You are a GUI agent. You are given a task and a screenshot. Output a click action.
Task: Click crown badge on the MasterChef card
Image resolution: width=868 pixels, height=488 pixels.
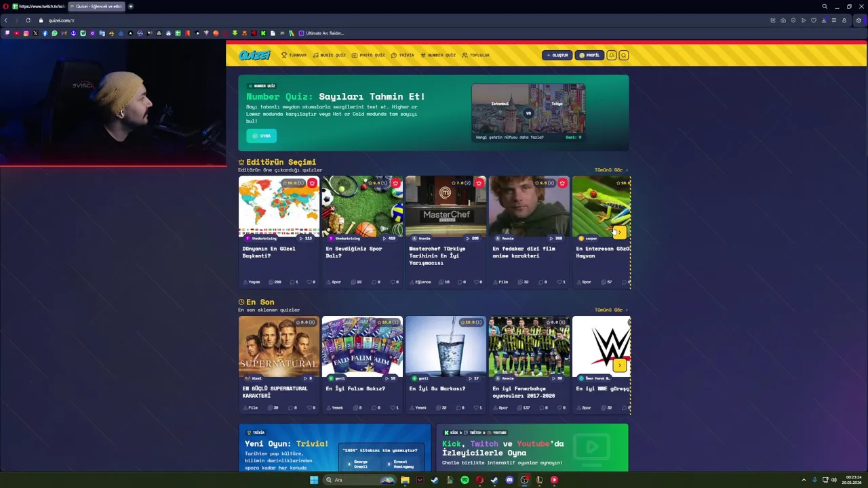point(479,183)
